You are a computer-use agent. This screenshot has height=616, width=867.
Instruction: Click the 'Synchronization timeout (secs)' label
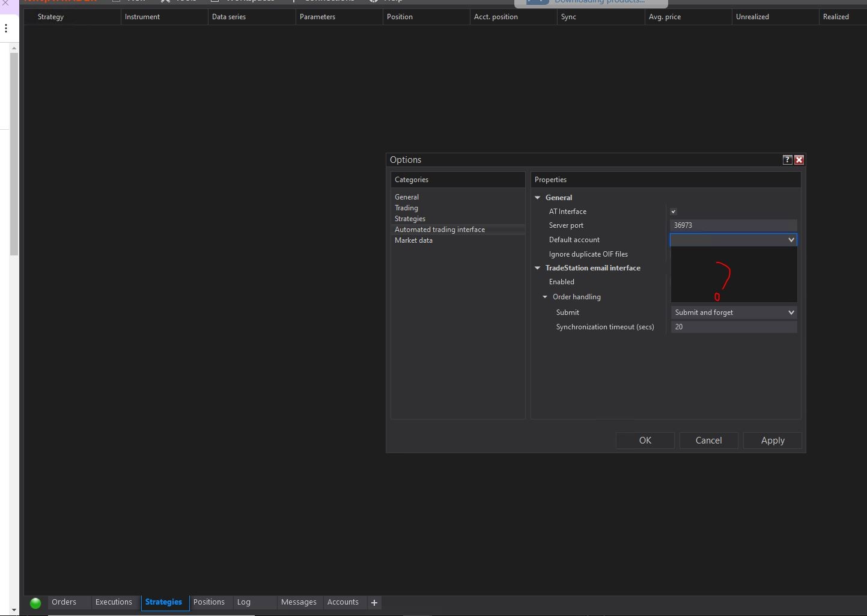pyautogui.click(x=605, y=327)
